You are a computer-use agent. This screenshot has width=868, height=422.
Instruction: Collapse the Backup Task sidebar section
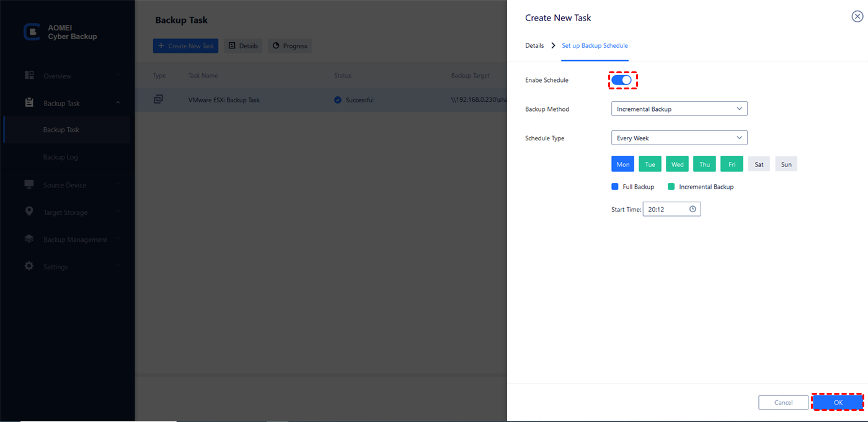tap(118, 103)
